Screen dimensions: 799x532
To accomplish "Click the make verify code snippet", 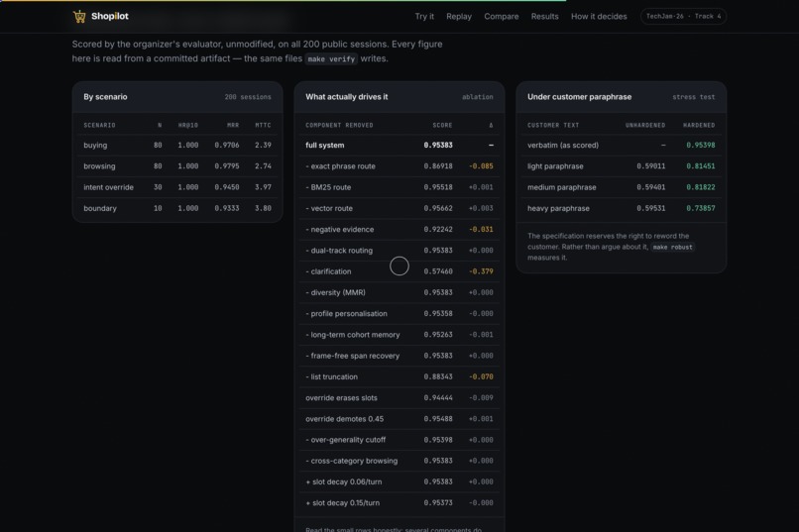I will click(331, 59).
